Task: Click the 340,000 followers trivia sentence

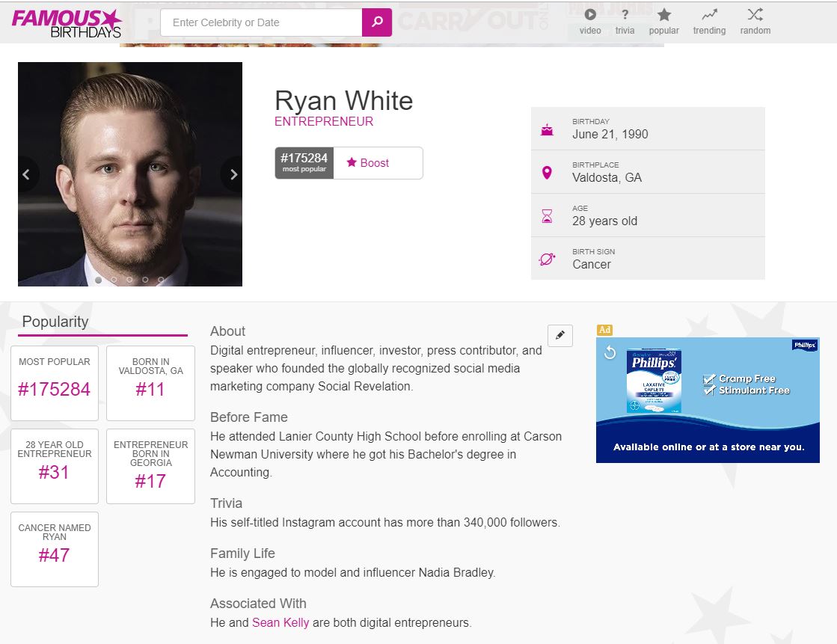Action: tap(385, 522)
